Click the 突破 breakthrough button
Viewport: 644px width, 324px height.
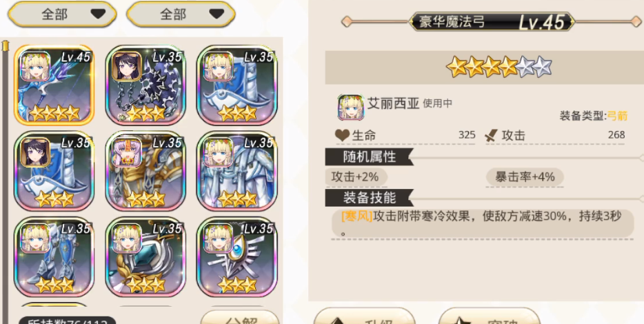489,316
